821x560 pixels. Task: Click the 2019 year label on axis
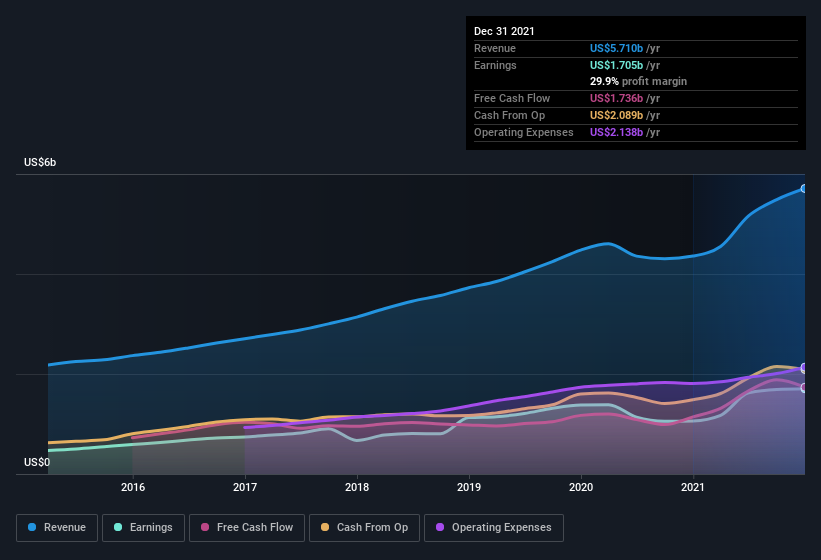point(469,487)
